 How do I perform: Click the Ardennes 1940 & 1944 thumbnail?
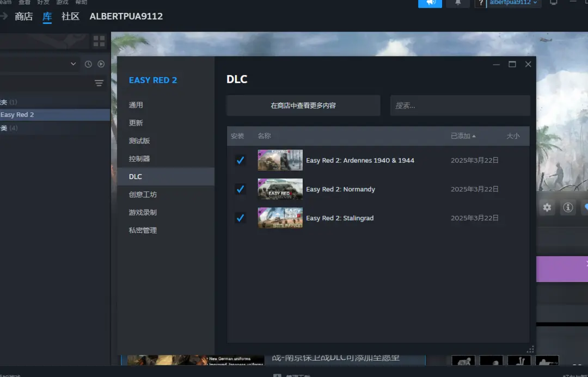280,160
